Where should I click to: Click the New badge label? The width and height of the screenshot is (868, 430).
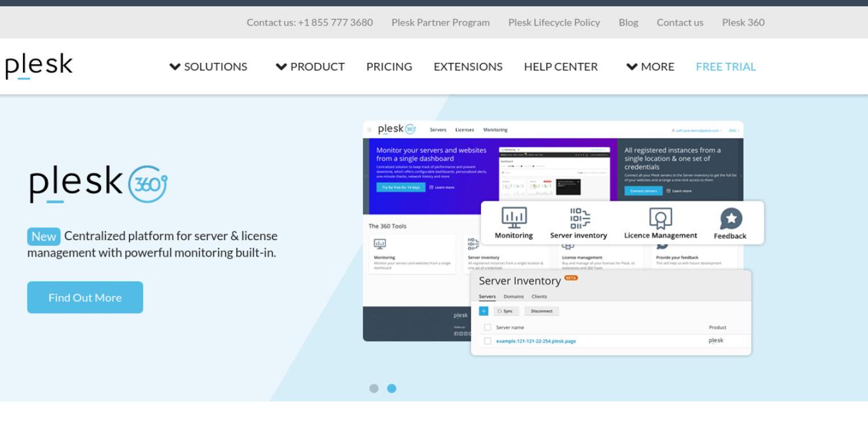coord(44,236)
